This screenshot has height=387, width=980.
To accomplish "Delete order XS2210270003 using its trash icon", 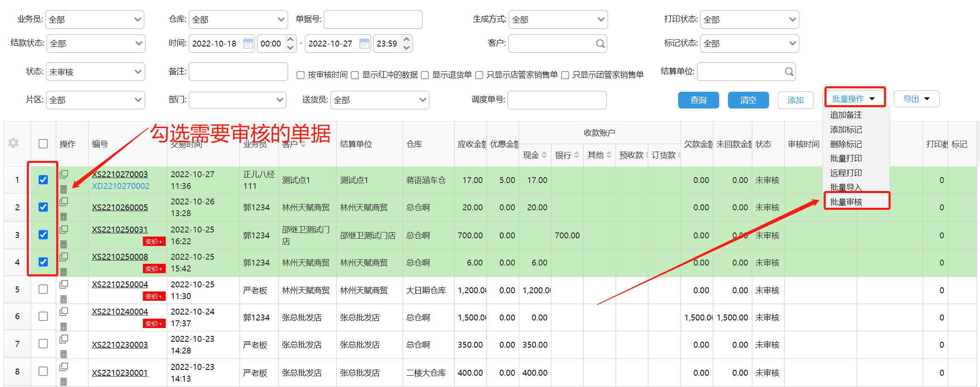I will 64,189.
